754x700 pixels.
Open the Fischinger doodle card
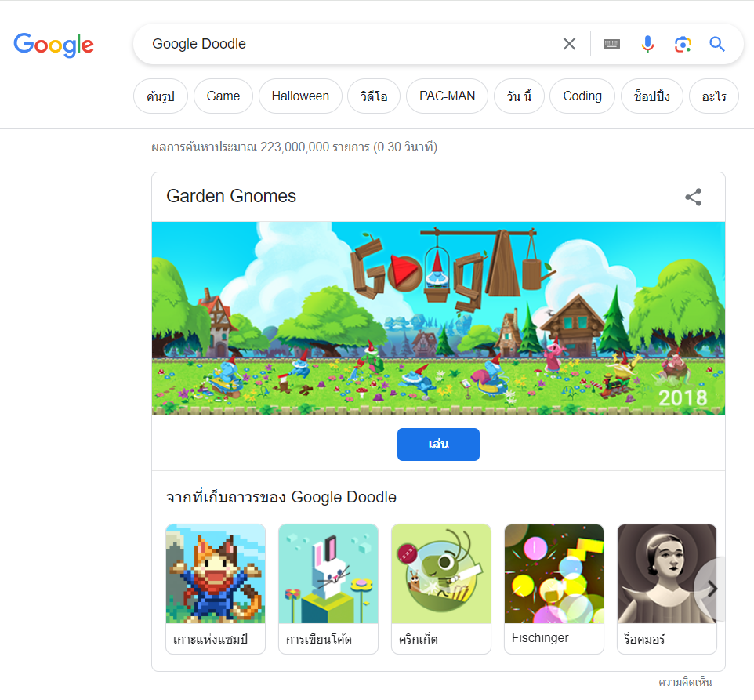coord(554,589)
